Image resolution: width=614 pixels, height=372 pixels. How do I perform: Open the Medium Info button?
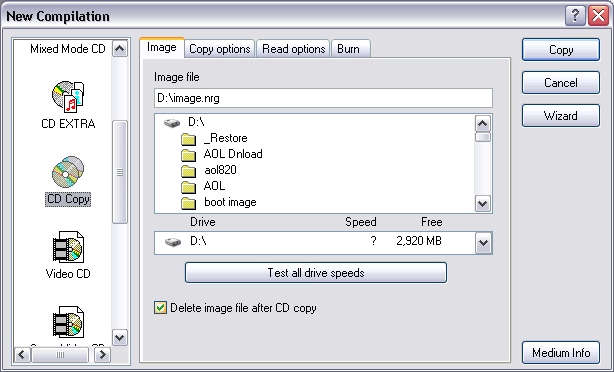pyautogui.click(x=561, y=353)
